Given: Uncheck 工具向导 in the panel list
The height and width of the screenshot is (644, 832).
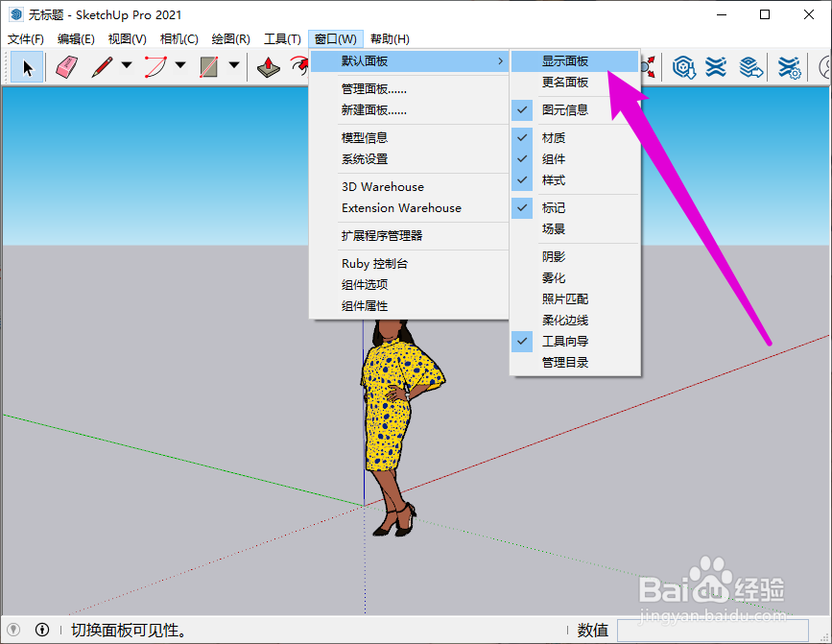Looking at the screenshot, I should [x=521, y=341].
